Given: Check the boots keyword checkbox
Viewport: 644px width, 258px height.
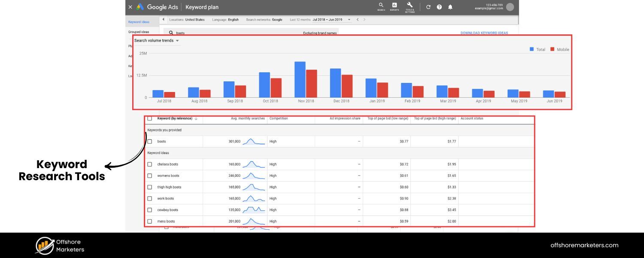Looking at the screenshot, I should (150, 141).
